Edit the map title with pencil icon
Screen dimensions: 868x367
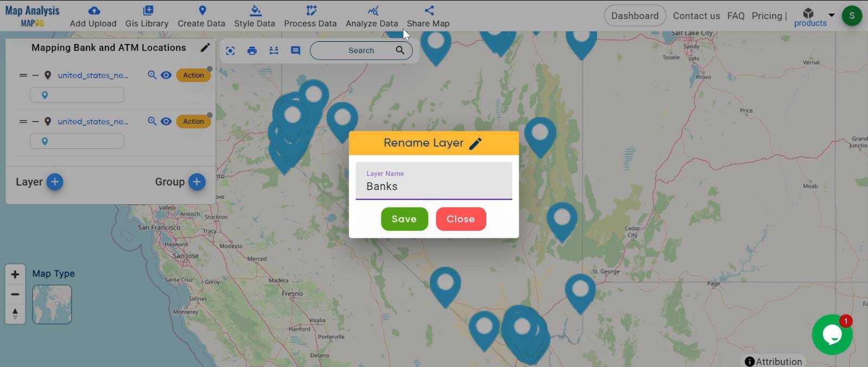[x=205, y=47]
